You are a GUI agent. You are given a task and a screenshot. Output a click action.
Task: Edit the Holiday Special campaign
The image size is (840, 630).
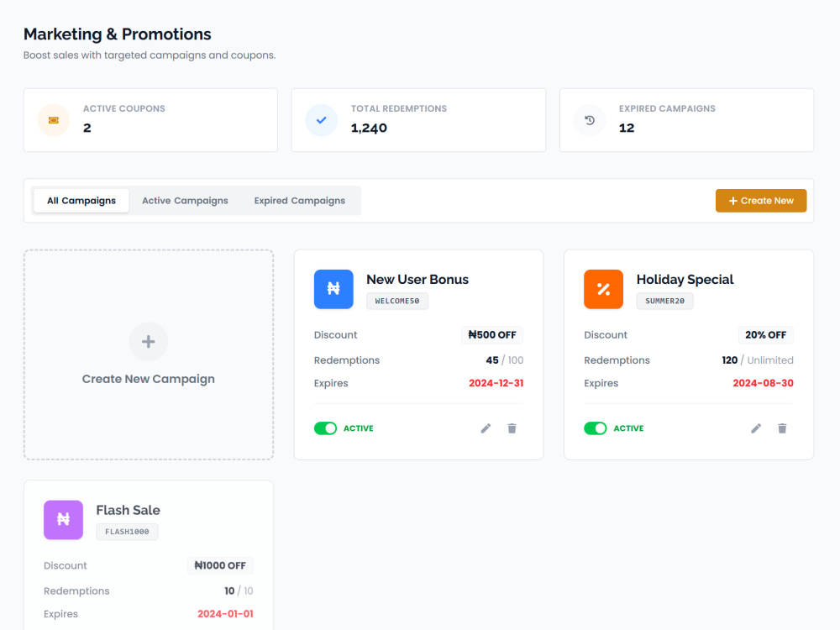click(756, 428)
